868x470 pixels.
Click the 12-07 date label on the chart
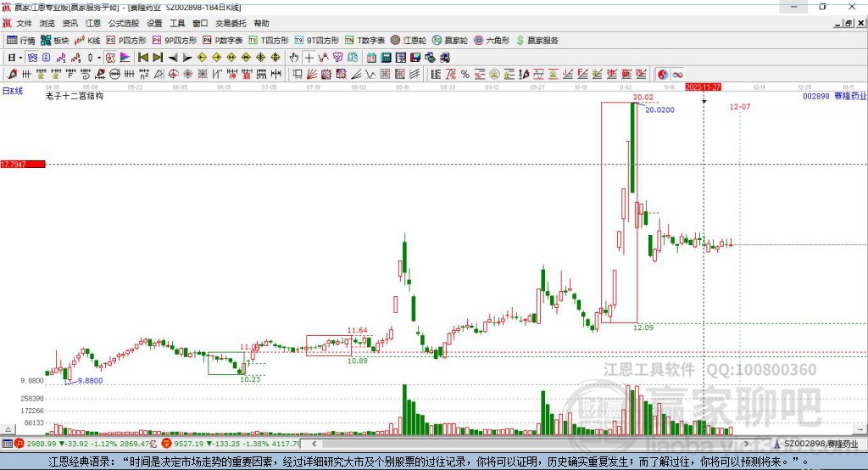(739, 106)
